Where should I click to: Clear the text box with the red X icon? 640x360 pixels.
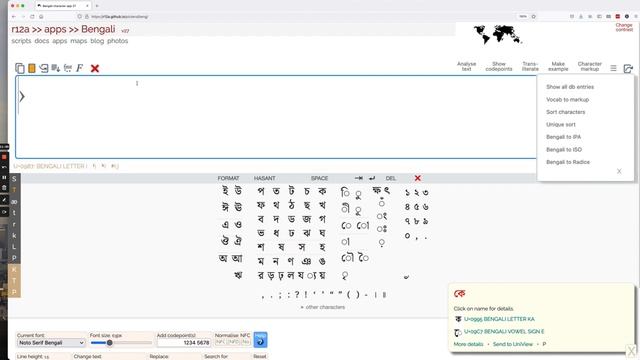click(95, 68)
